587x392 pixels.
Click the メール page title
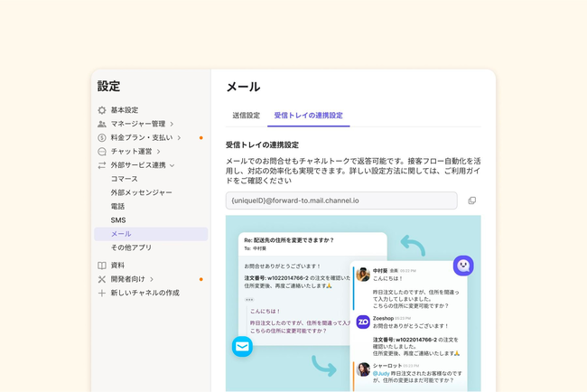click(x=243, y=87)
